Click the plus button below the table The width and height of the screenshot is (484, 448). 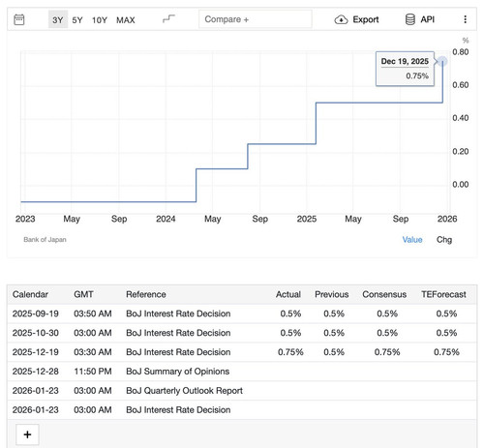click(27, 434)
